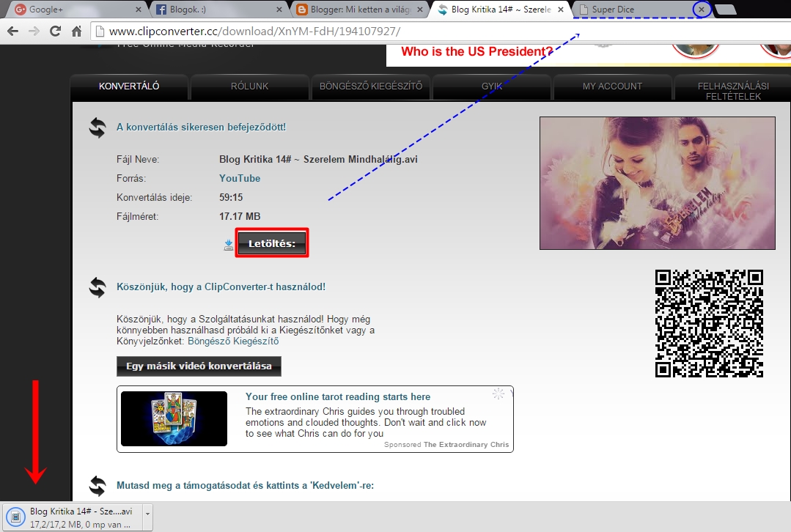791x532 pixels.
Task: Click the YouTube source link
Action: pyautogui.click(x=240, y=178)
